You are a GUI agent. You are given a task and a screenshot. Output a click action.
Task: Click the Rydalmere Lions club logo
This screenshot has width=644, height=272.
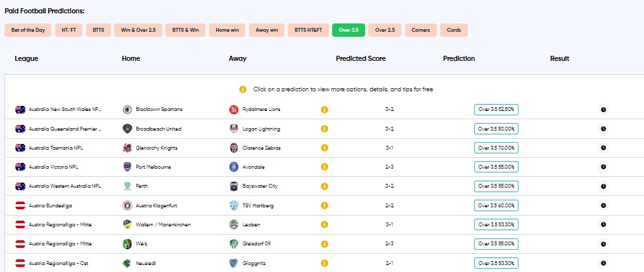(234, 110)
